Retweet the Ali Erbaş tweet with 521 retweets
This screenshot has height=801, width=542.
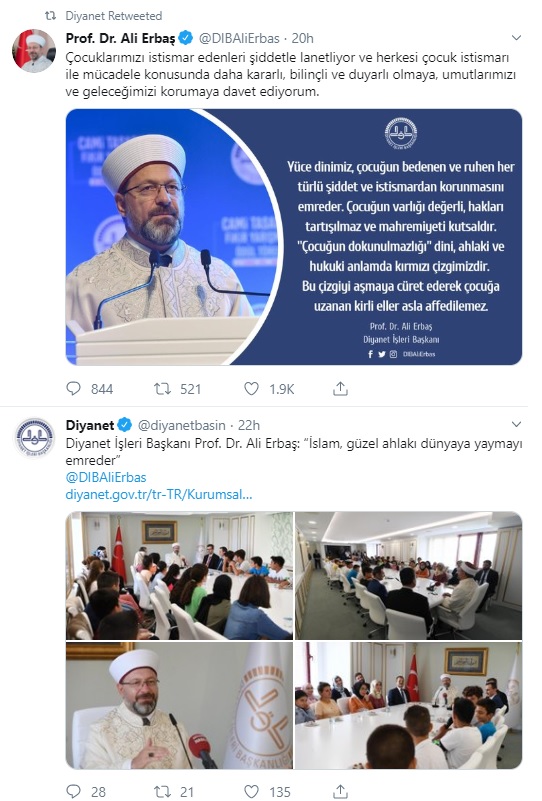(x=162, y=389)
